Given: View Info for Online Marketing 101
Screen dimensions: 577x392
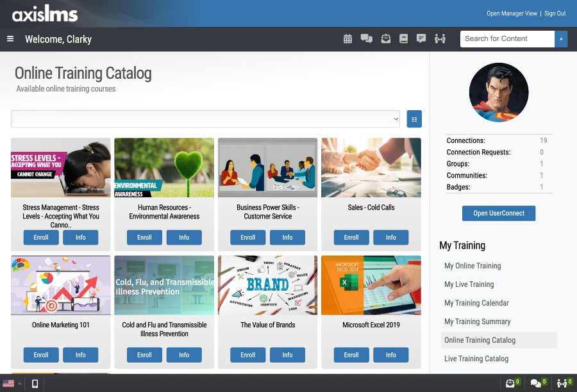Looking at the screenshot, I should click(x=81, y=355).
